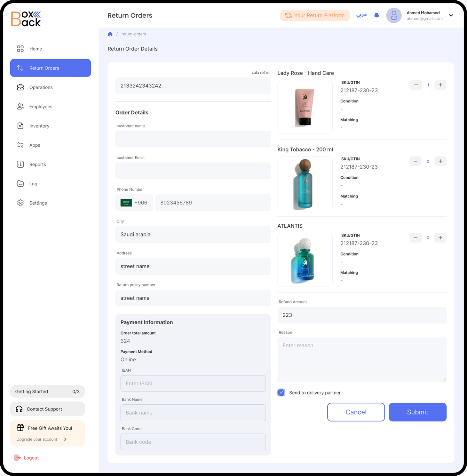Uncheck Send to delivery partner checkbox
Image resolution: width=467 pixels, height=476 pixels.
click(x=281, y=392)
